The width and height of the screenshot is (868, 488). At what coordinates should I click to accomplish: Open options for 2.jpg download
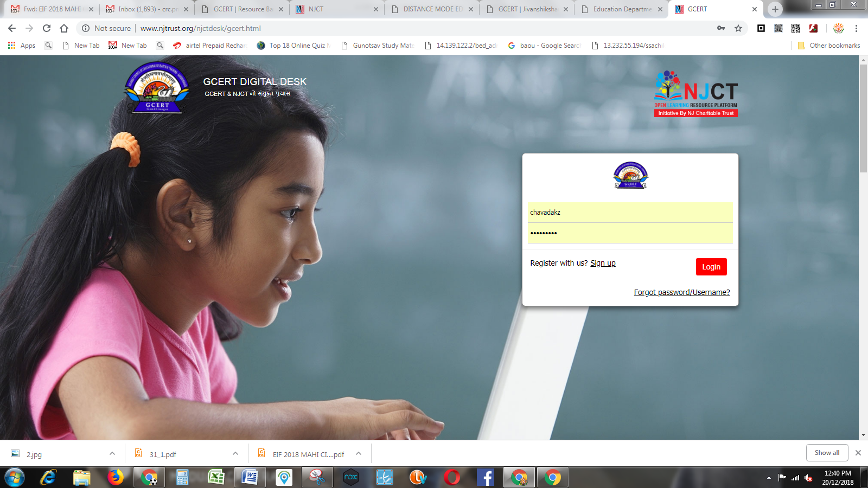point(112,454)
